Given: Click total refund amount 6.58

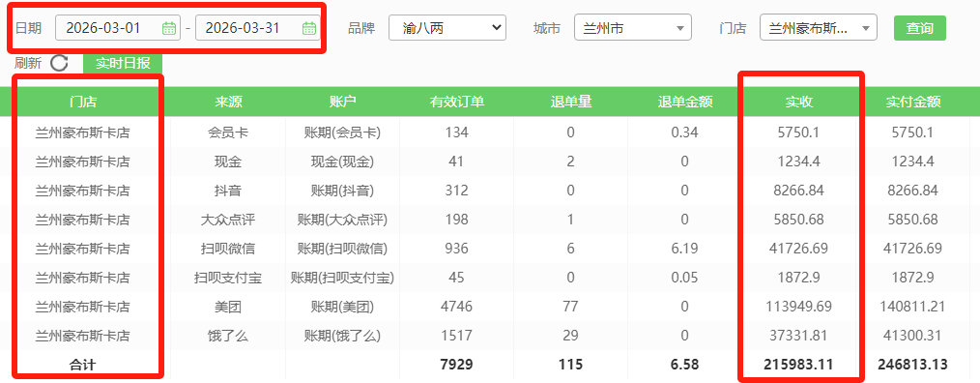Looking at the screenshot, I should tap(685, 365).
